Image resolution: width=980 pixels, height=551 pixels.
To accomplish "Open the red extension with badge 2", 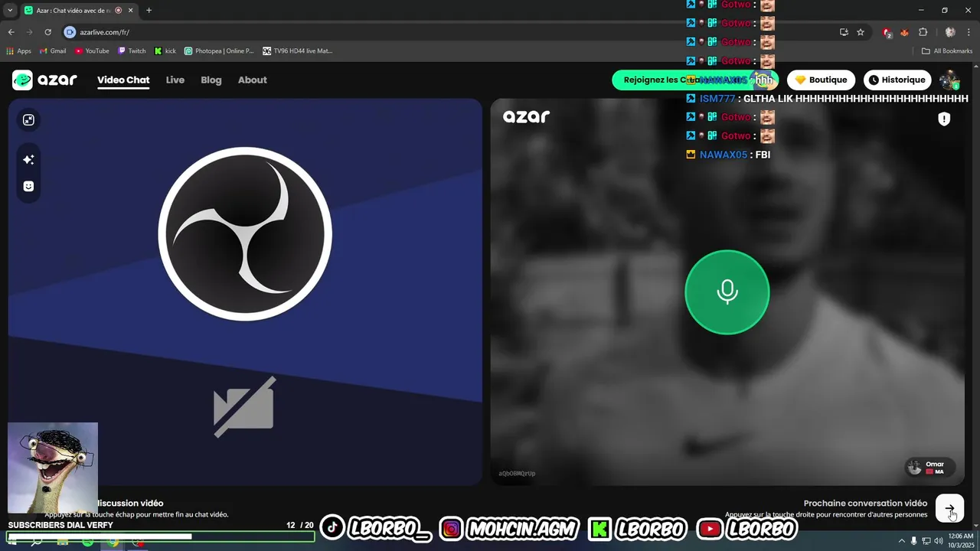I will (x=887, y=32).
